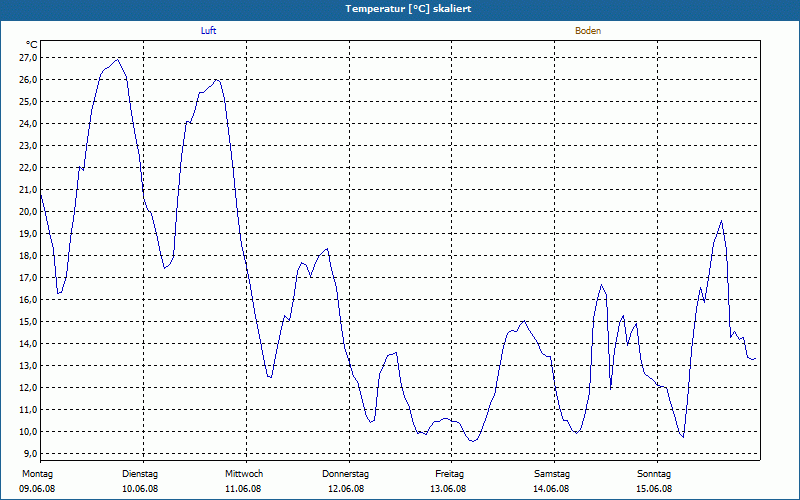Click the Freitag day label
The image size is (800, 500).
click(449, 474)
